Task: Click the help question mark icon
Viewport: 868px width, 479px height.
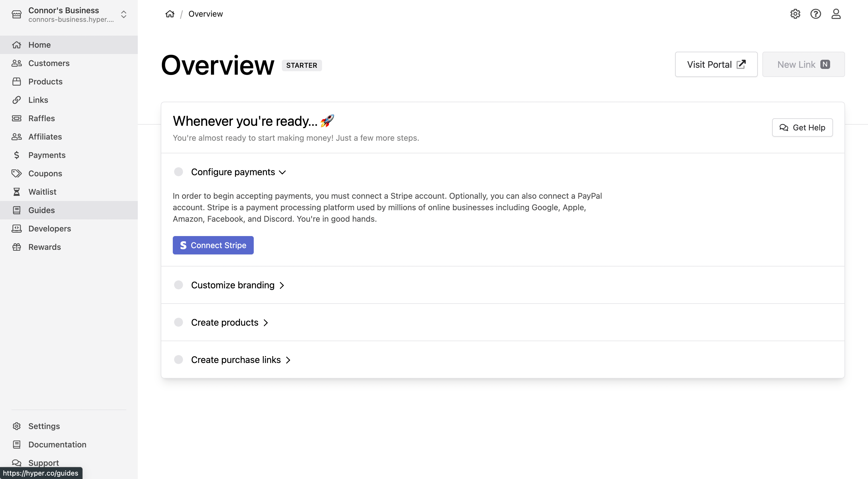Action: [815, 14]
